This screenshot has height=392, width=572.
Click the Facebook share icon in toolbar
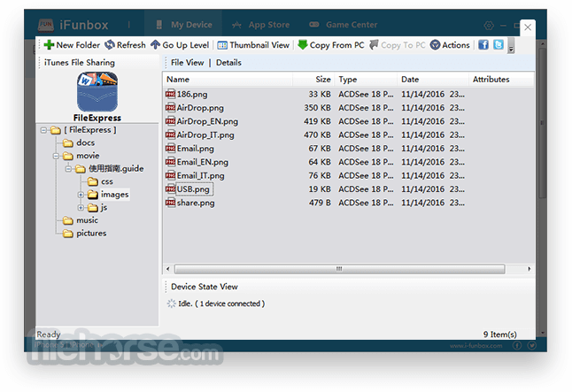point(483,45)
